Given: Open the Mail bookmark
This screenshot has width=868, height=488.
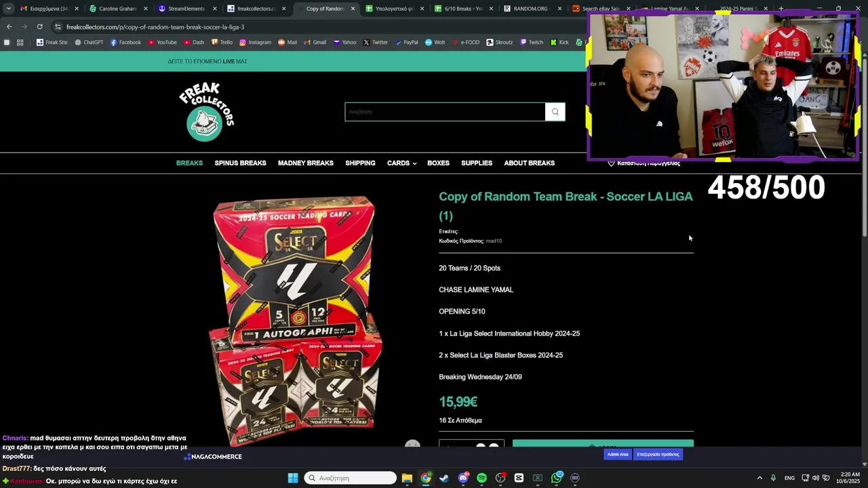Looking at the screenshot, I should [288, 42].
